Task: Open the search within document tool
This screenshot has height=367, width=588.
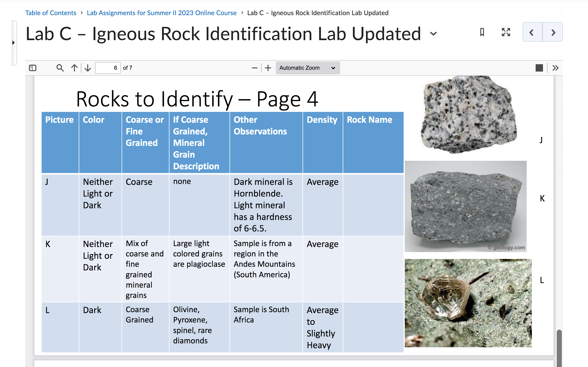Action: (60, 68)
